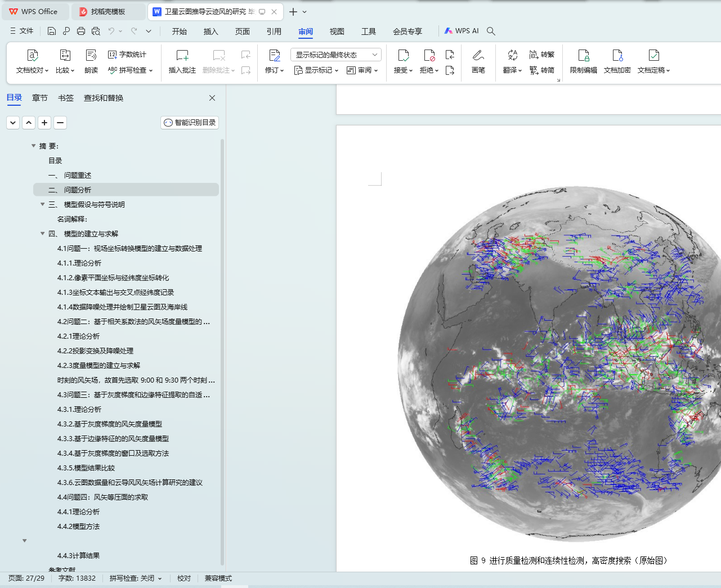
Task: Toggle spell check status (拼写检查: 关闭) in status bar
Action: [135, 578]
